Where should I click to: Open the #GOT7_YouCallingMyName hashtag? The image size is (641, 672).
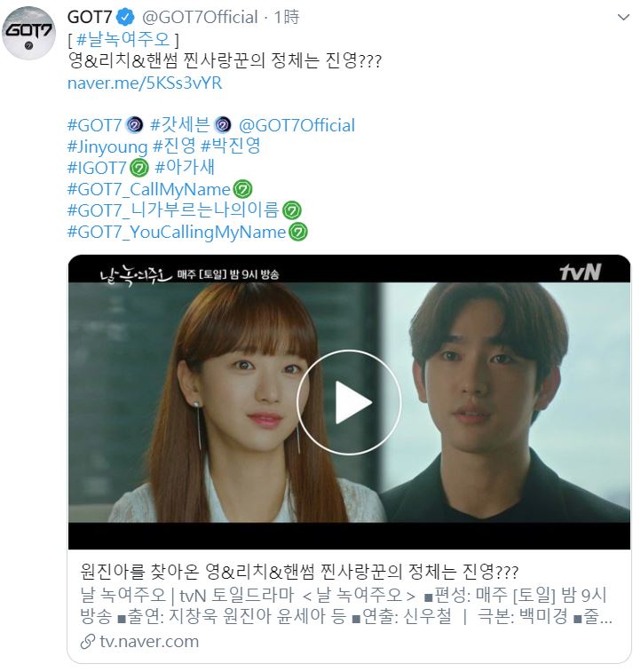click(x=177, y=232)
